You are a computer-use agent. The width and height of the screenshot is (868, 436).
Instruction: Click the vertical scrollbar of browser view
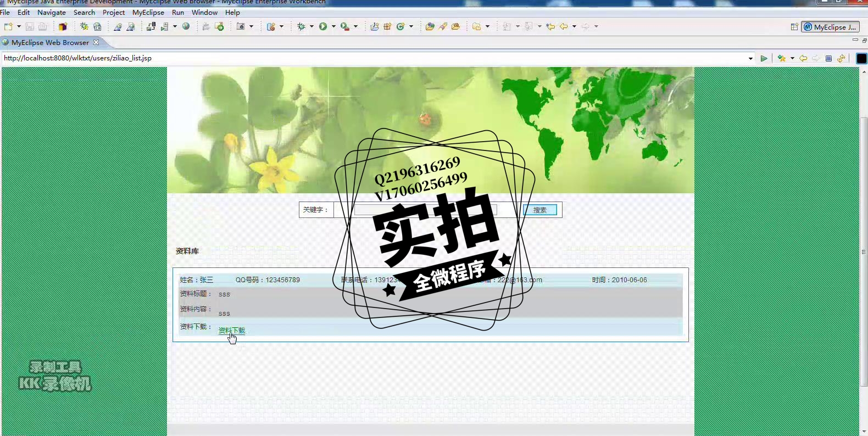[864, 251]
